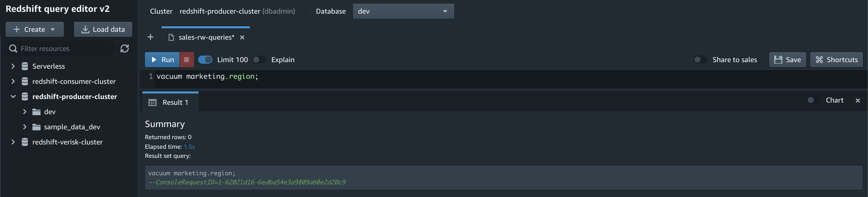Add a new editor tab with plus icon

click(150, 37)
